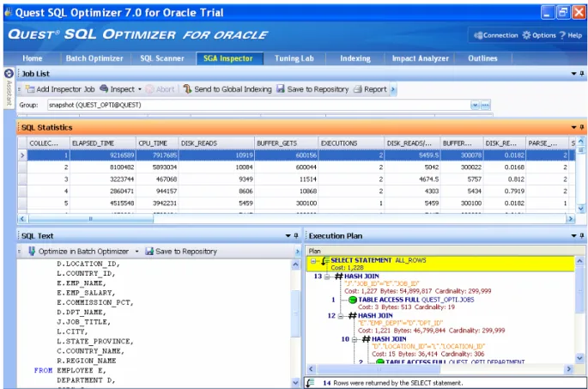Click the Inspect binoculars icon
Viewport: 588px width, 389px height.
pyautogui.click(x=104, y=89)
